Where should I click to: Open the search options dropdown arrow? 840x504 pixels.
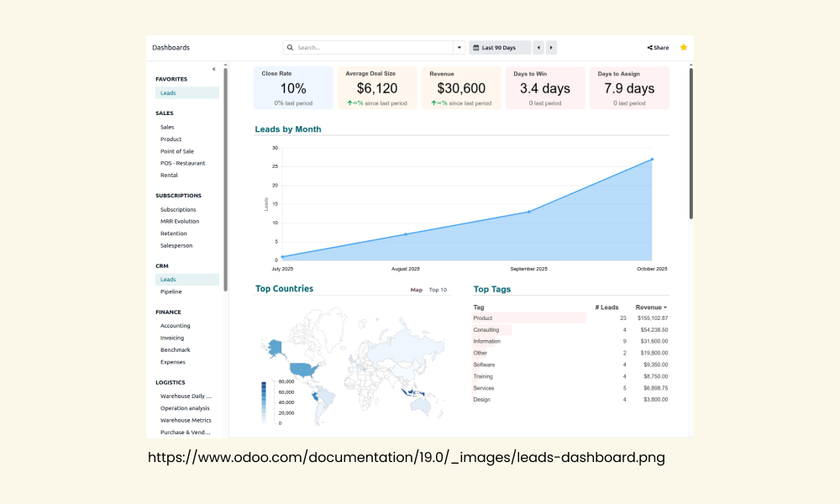[459, 48]
